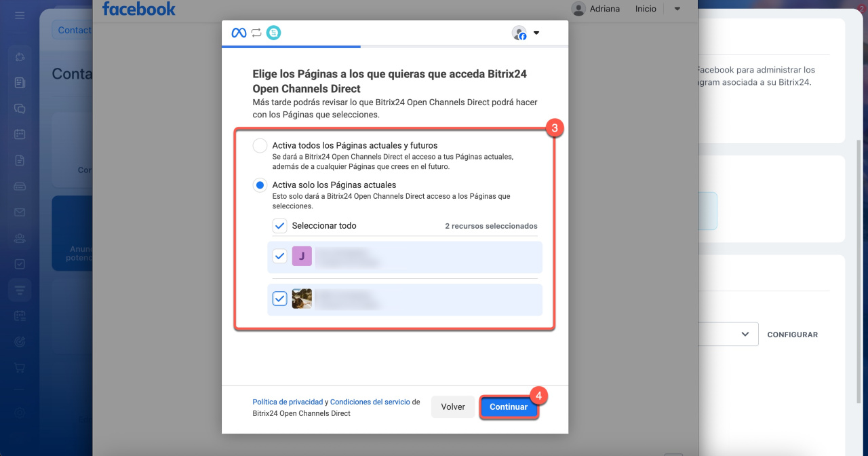868x456 pixels.
Task: Open the settings gear icon in sidebar
Action: 20,413
